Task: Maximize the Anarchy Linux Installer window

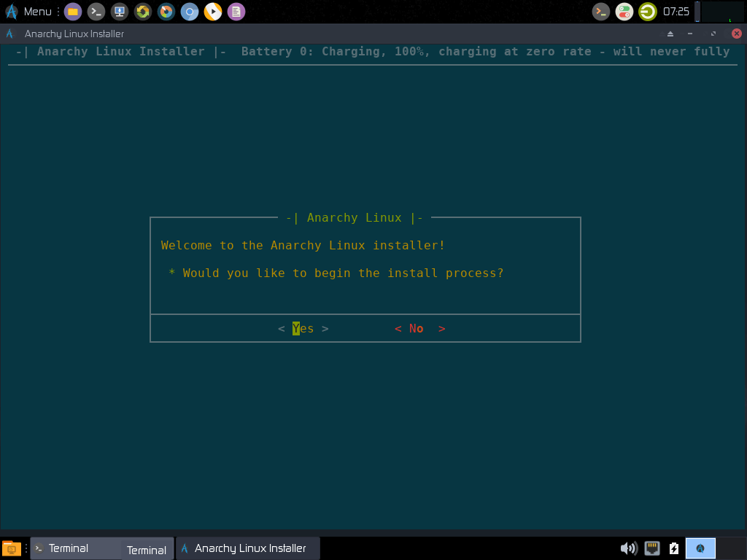Action: coord(713,34)
